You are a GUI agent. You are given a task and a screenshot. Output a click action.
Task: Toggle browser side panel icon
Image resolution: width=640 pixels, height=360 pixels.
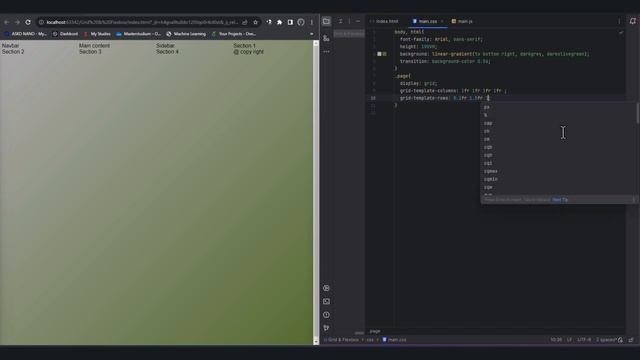[x=290, y=22]
